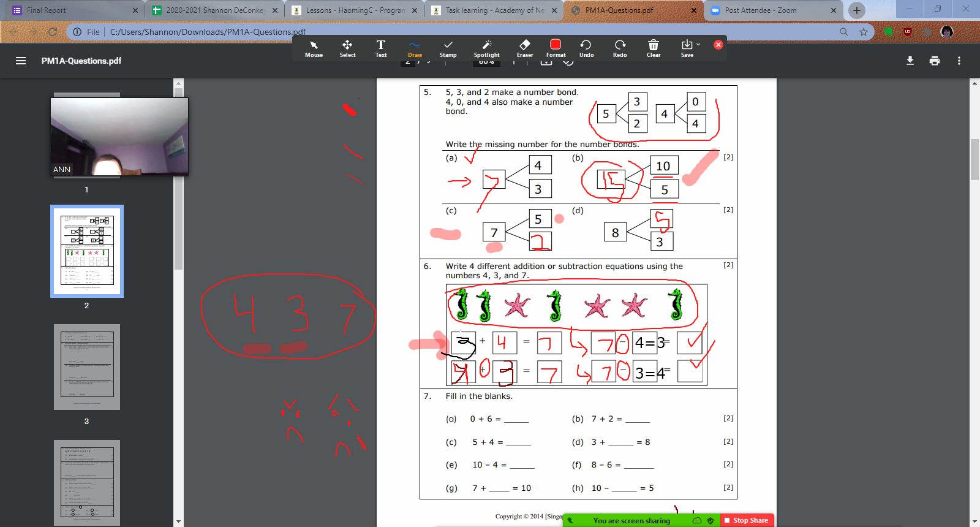Open the Format color options

click(x=556, y=48)
